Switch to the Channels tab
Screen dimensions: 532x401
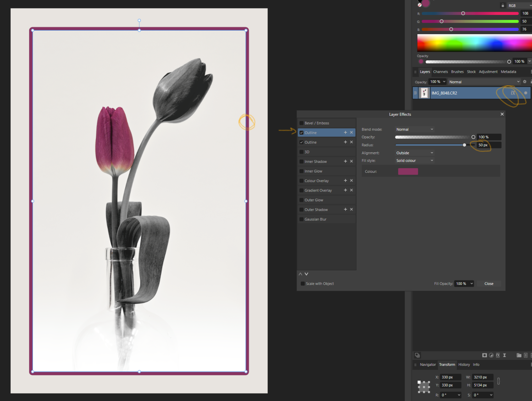(440, 72)
